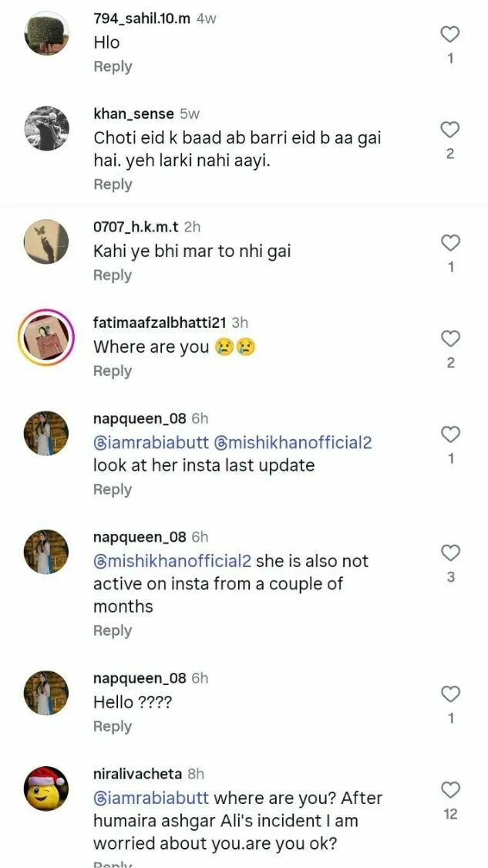The height and width of the screenshot is (868, 488).
Task: Reply to the 'Hlo' comment
Action: click(113, 66)
